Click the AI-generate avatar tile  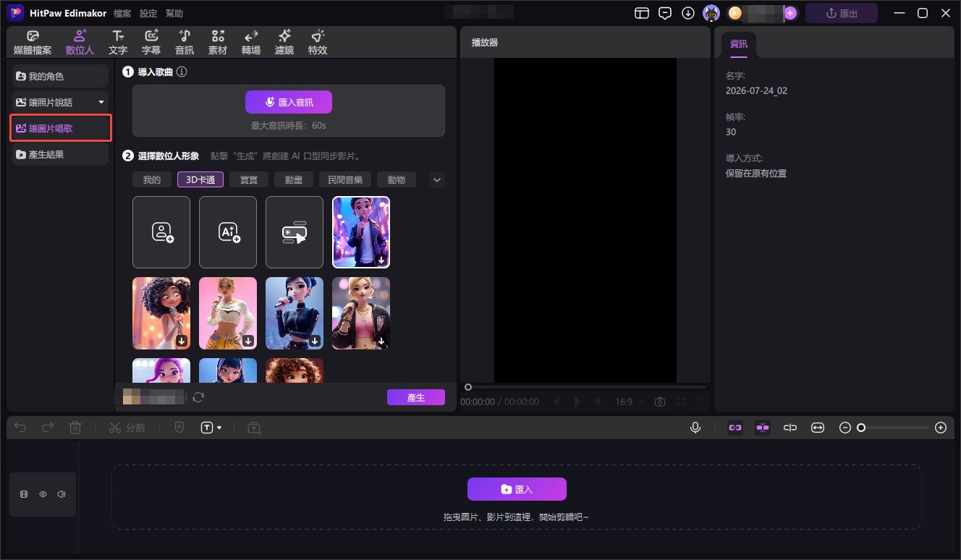(x=228, y=232)
